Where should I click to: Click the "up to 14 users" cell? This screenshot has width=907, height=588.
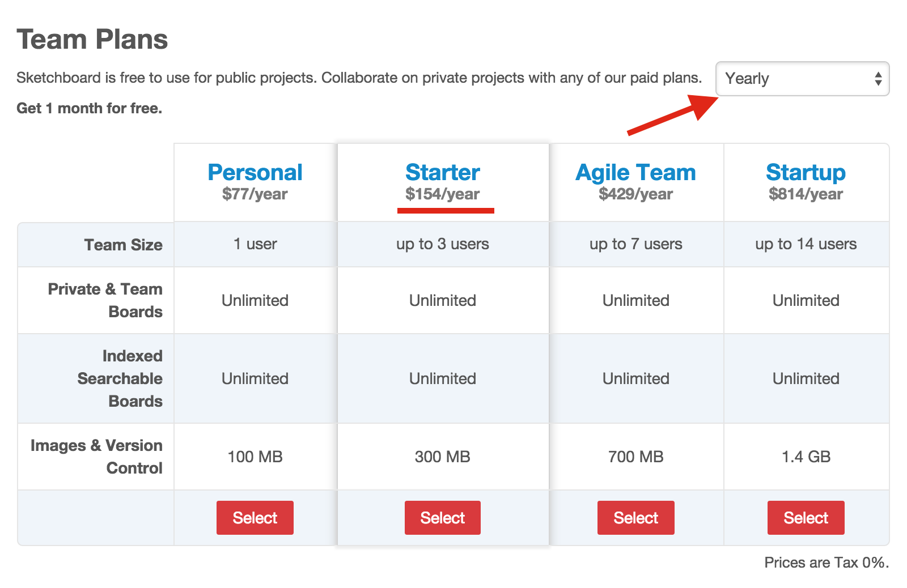806,244
